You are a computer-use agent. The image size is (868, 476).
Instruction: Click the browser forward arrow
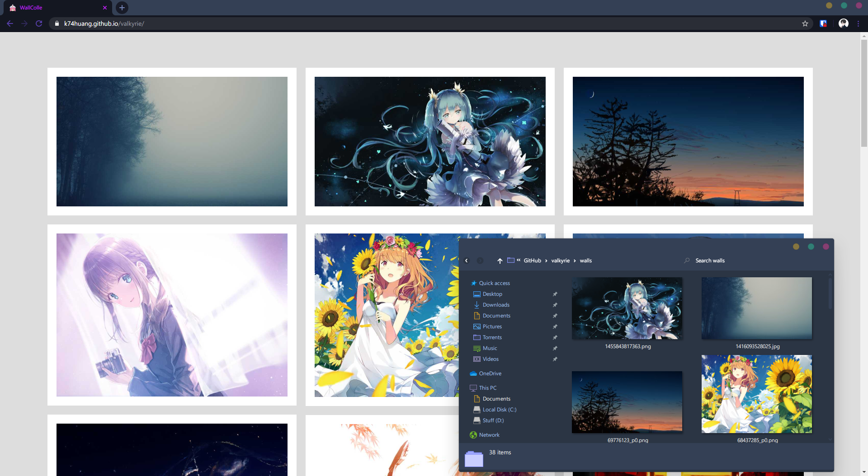[24, 23]
